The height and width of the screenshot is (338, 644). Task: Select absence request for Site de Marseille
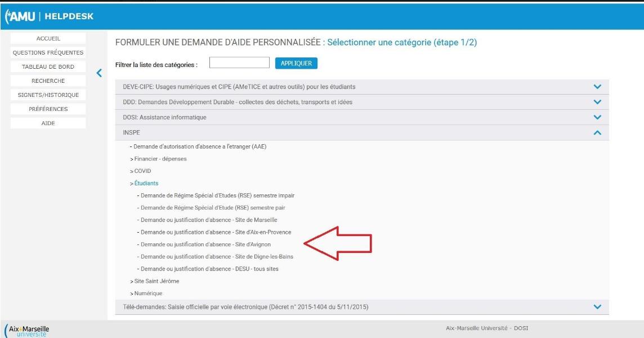coord(209,220)
